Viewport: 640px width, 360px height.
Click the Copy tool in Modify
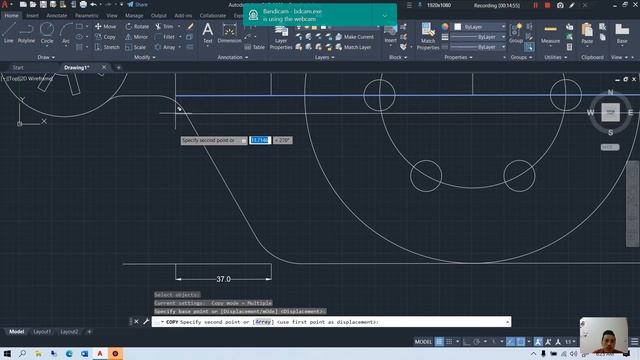click(x=106, y=37)
